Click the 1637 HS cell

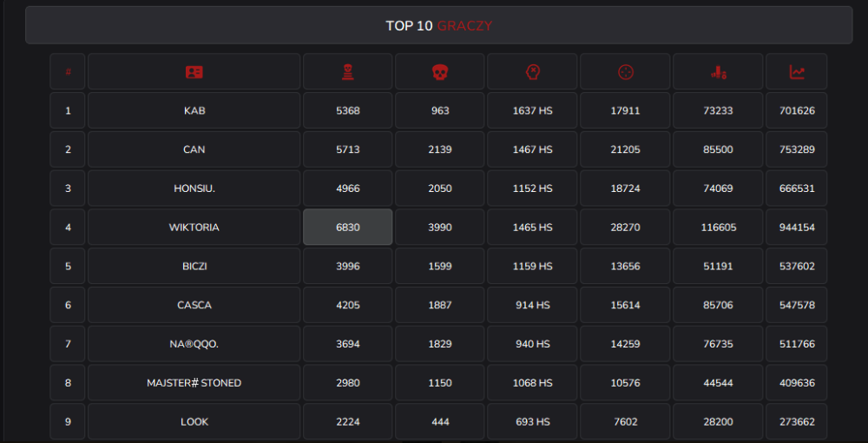coord(532,111)
